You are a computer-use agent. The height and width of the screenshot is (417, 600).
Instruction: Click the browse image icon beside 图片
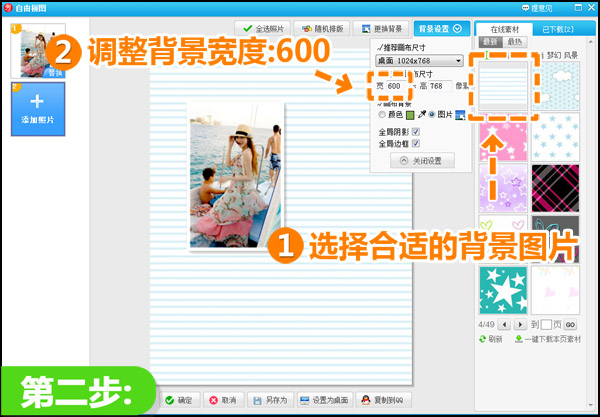(x=460, y=115)
